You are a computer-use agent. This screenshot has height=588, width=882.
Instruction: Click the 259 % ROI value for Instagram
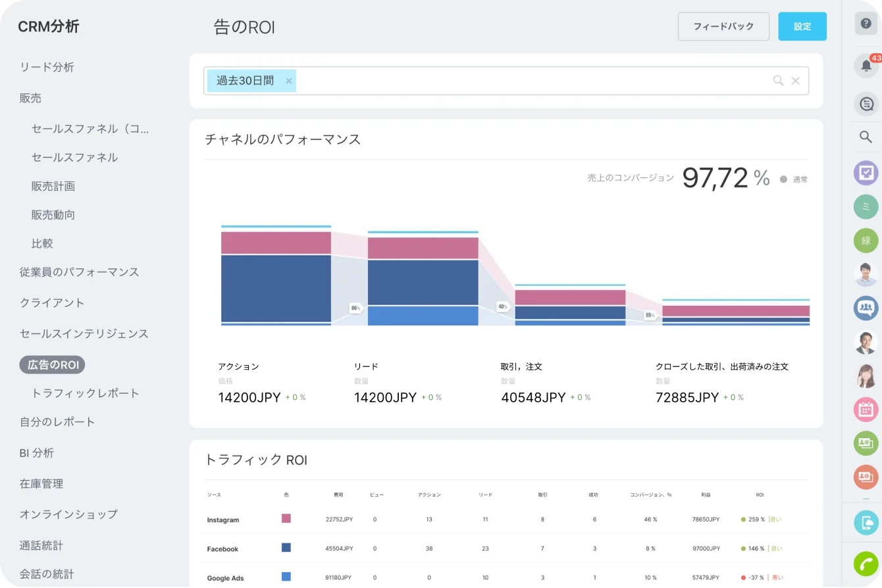pyautogui.click(x=756, y=520)
